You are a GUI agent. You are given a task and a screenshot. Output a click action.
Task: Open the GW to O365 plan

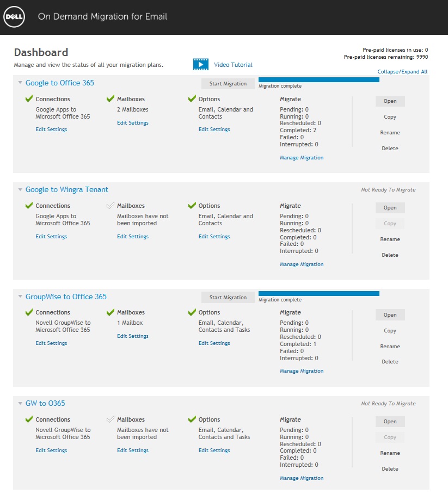(390, 421)
